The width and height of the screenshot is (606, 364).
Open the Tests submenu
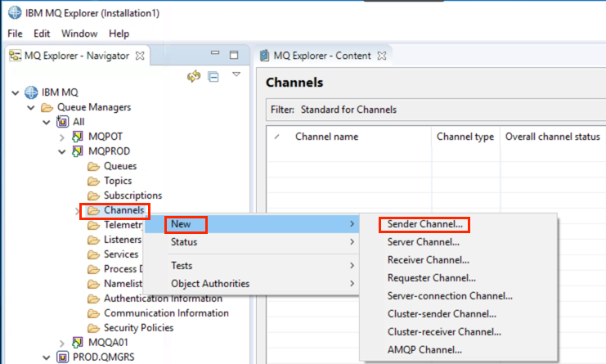coord(252,266)
